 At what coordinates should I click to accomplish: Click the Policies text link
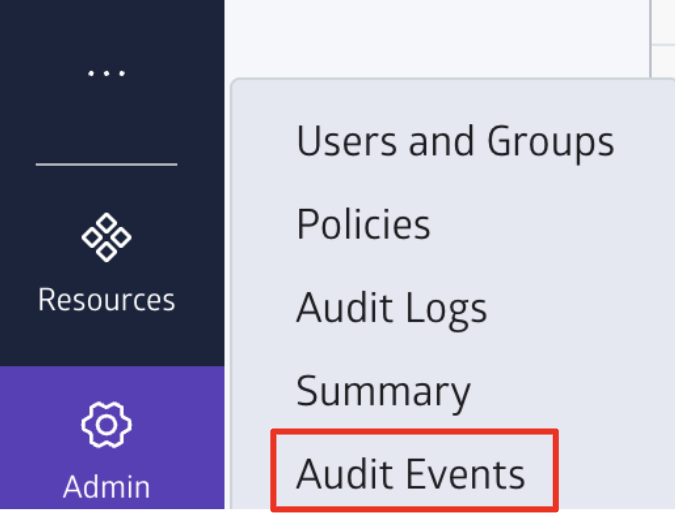click(363, 225)
